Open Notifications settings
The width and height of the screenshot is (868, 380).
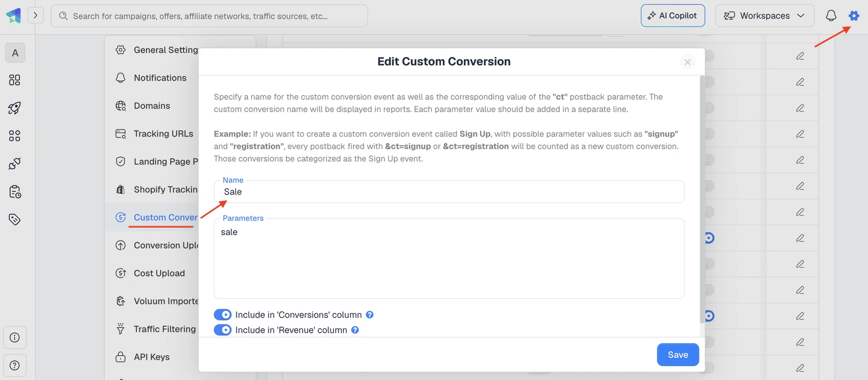[x=151, y=78]
